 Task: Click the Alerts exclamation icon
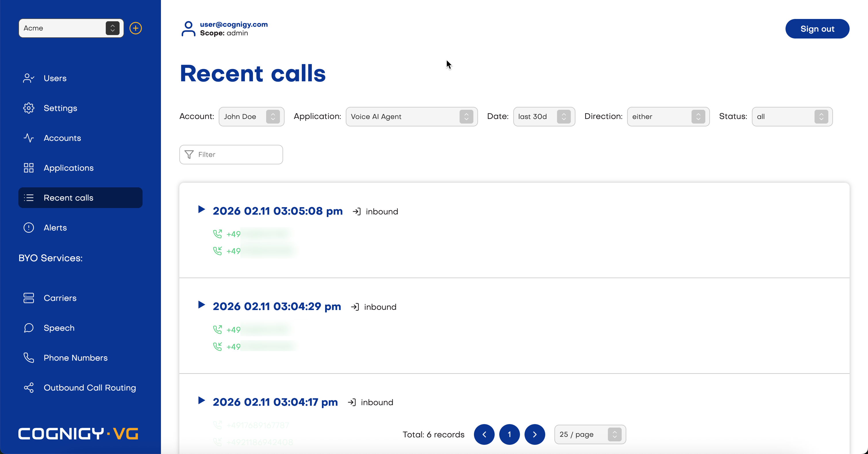coord(29,228)
